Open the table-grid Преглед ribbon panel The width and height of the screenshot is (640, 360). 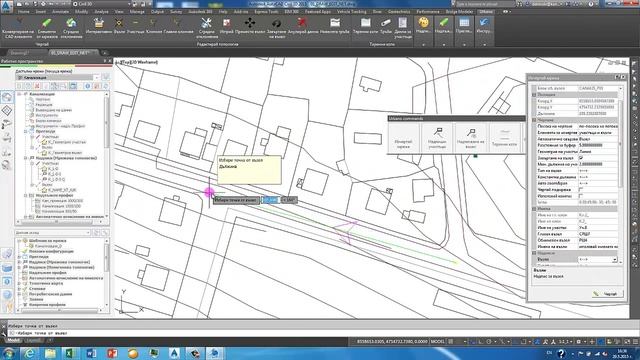point(464,31)
